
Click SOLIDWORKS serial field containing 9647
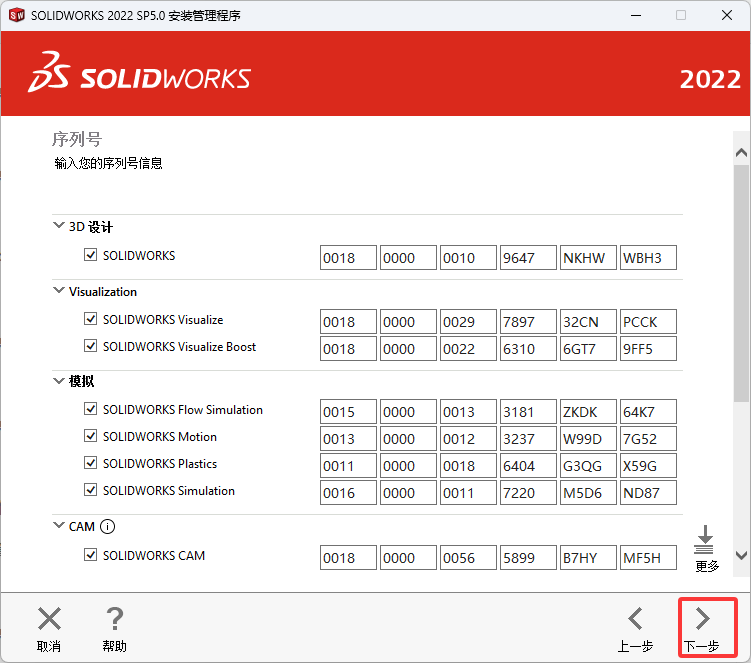click(528, 258)
